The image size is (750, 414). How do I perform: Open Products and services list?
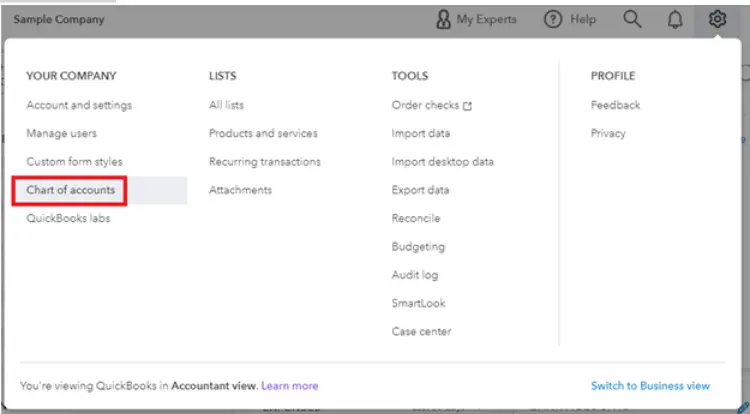point(263,133)
